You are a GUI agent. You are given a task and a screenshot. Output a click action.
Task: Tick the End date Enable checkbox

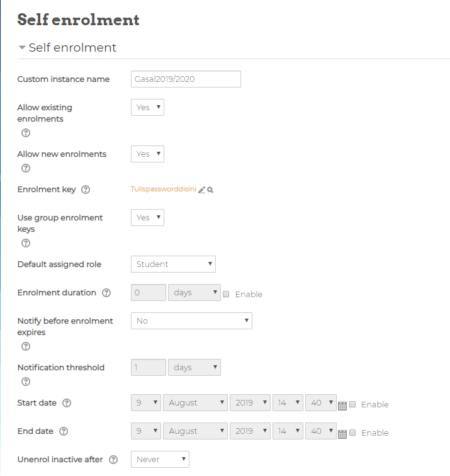(x=352, y=433)
